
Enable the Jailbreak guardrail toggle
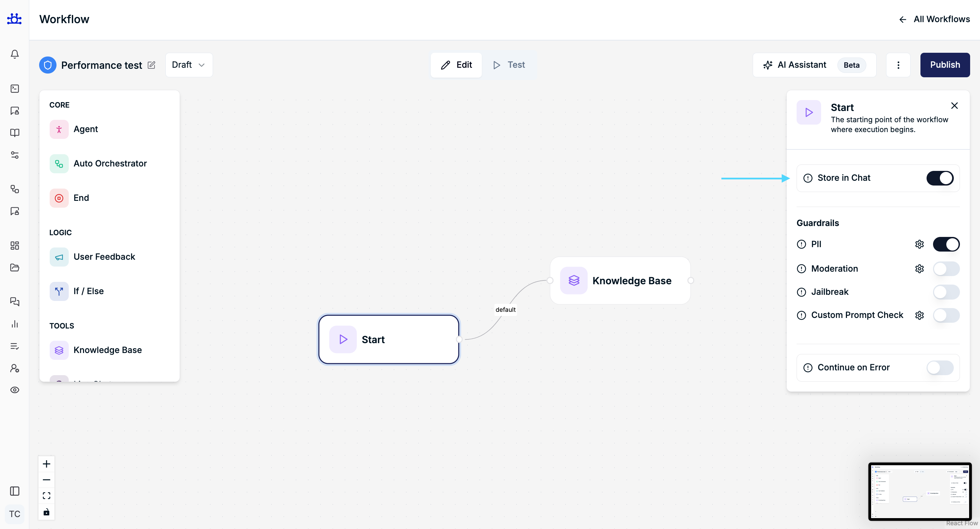pos(946,292)
